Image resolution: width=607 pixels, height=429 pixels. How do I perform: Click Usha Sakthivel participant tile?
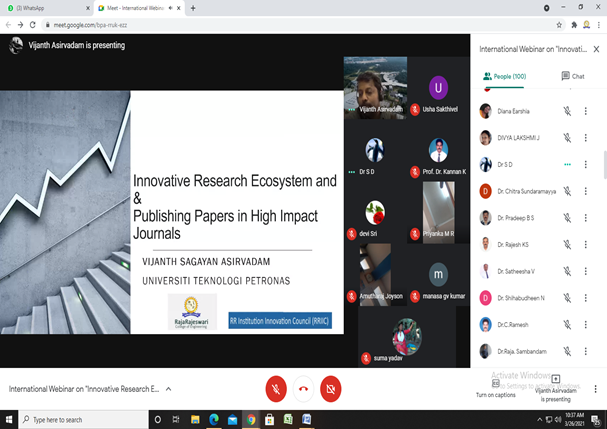[438, 88]
